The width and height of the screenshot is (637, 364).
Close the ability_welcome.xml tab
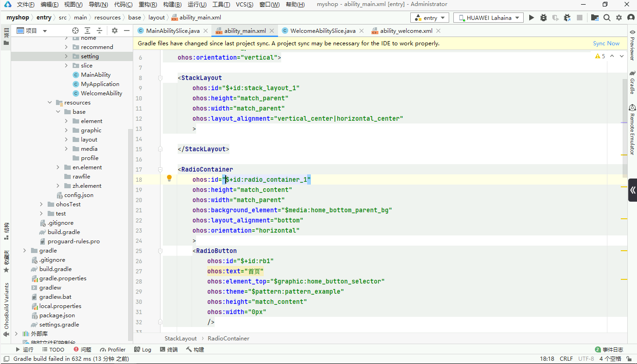pyautogui.click(x=438, y=31)
